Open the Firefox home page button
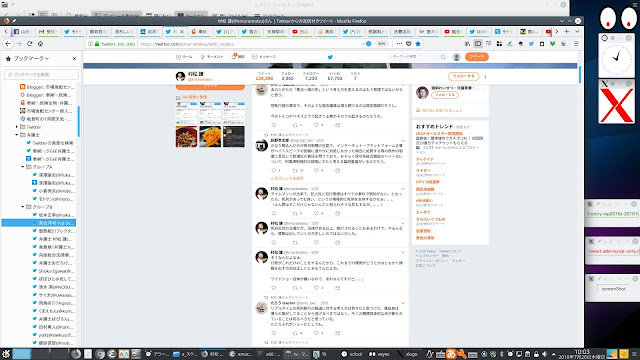The height and width of the screenshot is (360, 640). click(x=40, y=44)
